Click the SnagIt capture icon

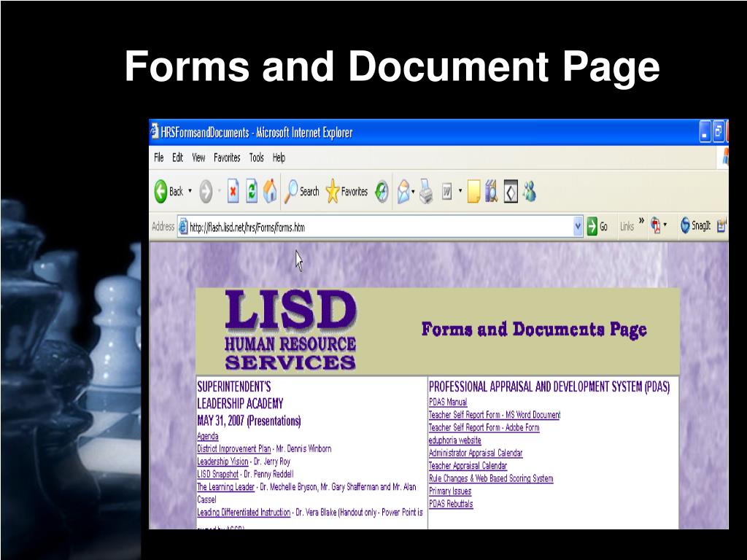(695, 225)
